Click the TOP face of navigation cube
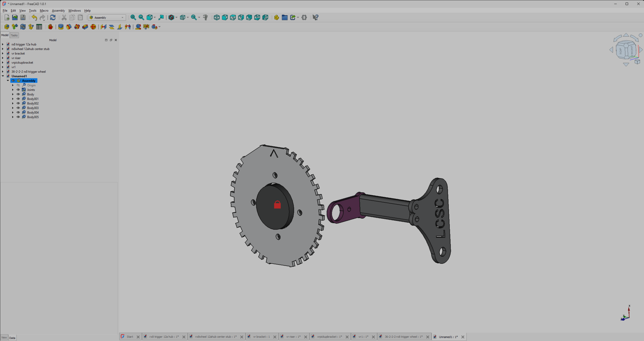Screen dimensions: 644x341 click(620, 51)
